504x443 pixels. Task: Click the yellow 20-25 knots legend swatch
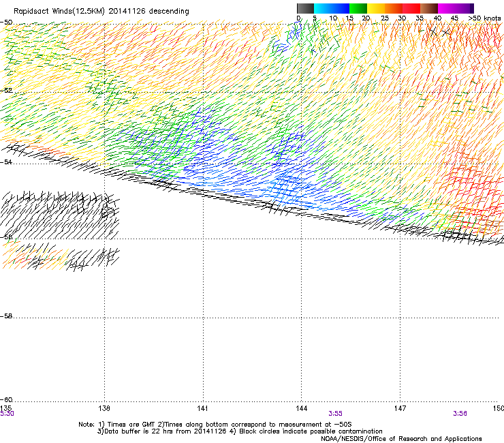(x=376, y=8)
